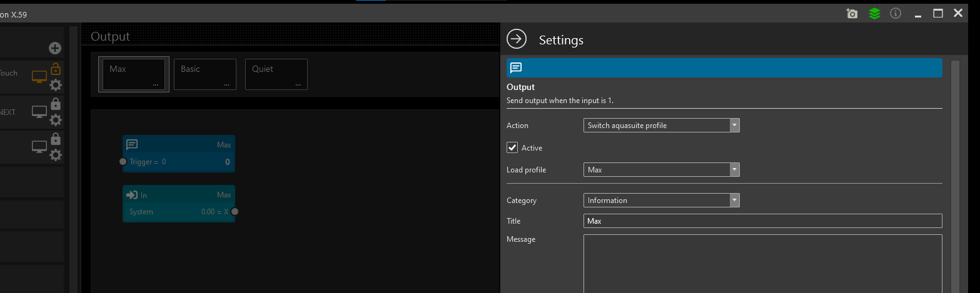Expand the Load profile dropdown
Screen dimensions: 980x293
tap(661, 170)
